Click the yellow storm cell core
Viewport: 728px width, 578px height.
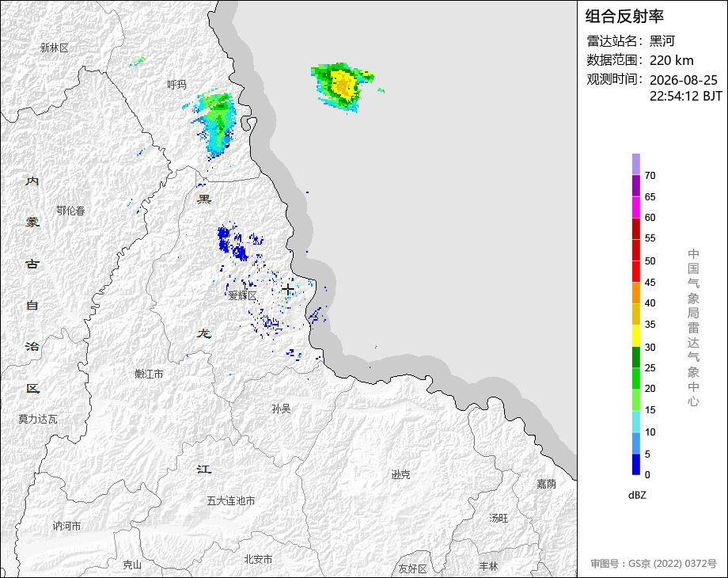tap(343, 85)
